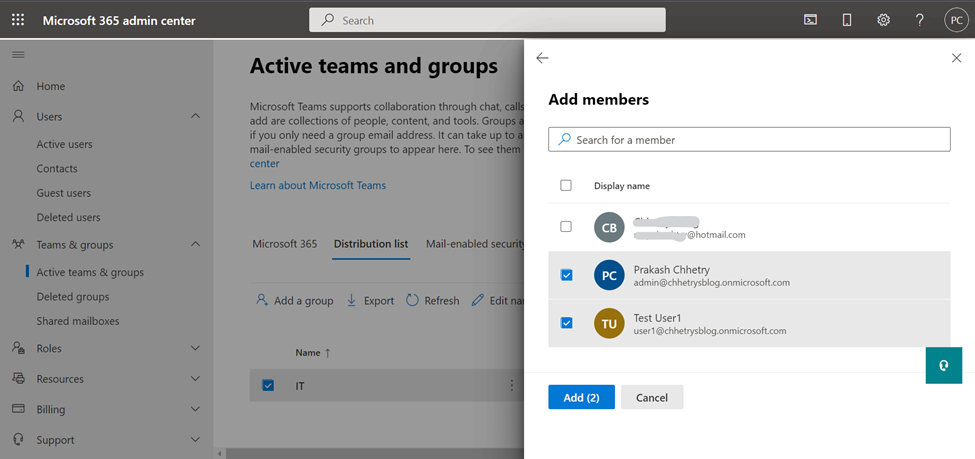Image resolution: width=975 pixels, height=459 pixels.
Task: Click the Billing card icon
Action: coord(19,409)
